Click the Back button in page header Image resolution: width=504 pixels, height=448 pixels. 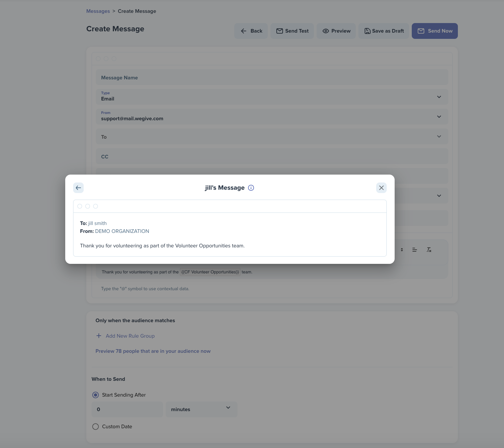tap(251, 31)
